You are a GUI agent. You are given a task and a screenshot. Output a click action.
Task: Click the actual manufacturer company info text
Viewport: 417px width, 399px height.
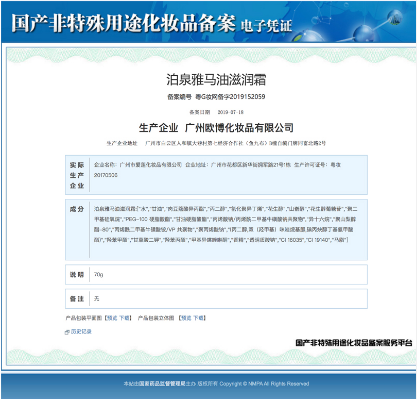tap(217, 170)
